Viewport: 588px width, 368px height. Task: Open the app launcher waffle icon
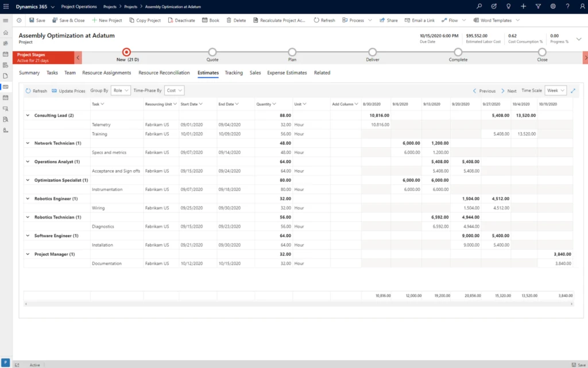6,6
